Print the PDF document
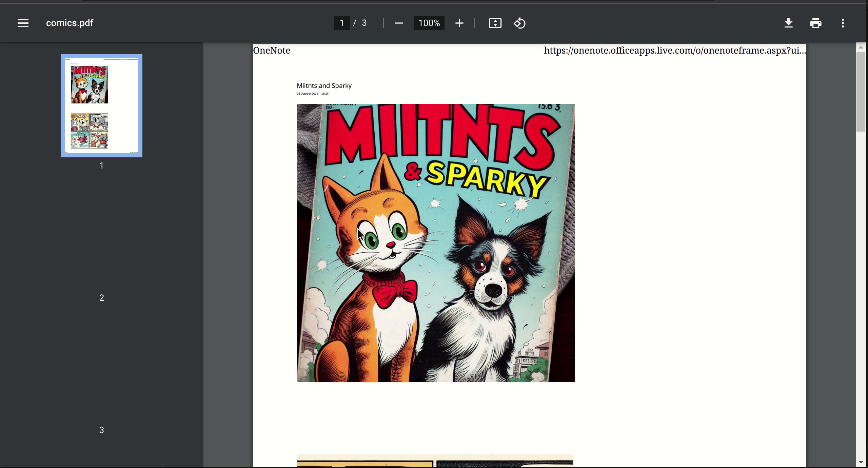Screen dimensions: 868x468 point(815,23)
